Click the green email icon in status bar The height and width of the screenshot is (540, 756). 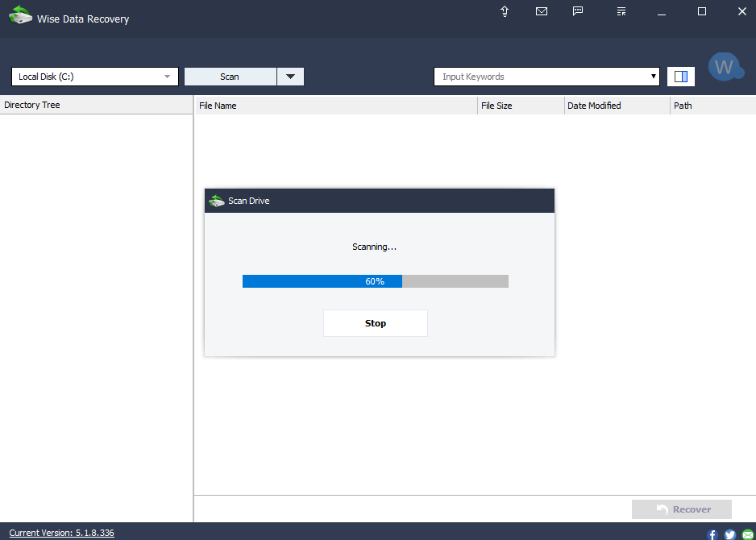tap(748, 534)
